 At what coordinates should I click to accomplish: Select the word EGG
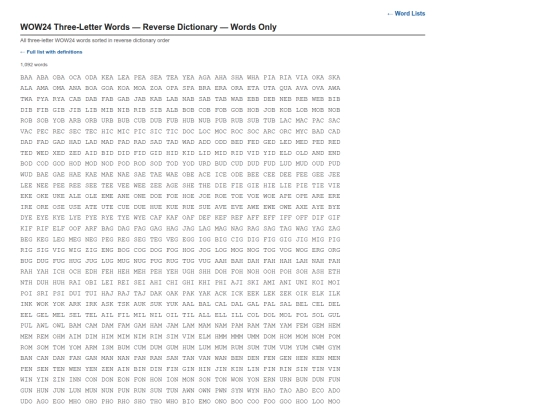(x=188, y=240)
